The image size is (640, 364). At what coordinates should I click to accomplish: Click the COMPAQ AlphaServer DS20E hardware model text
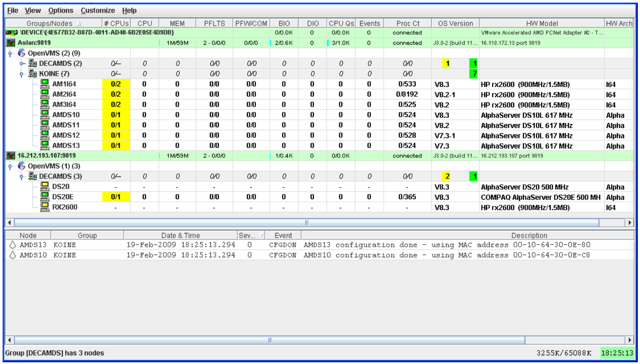coord(541,197)
